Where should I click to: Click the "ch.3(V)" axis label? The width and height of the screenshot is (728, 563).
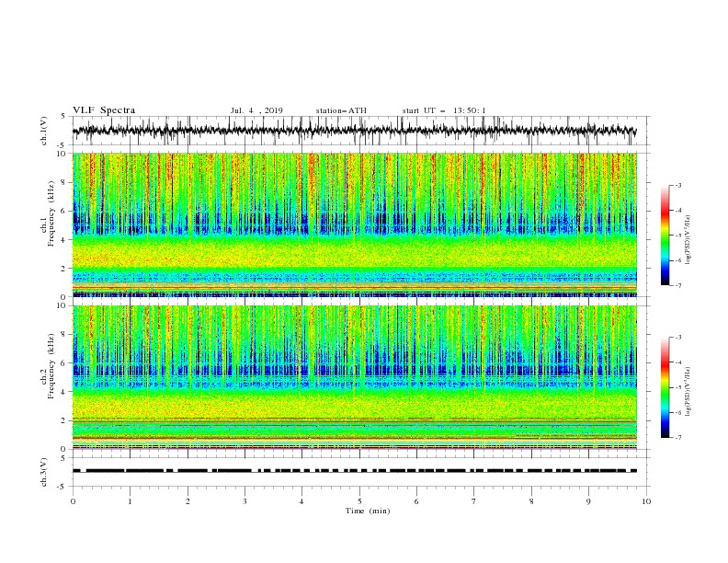[45, 472]
